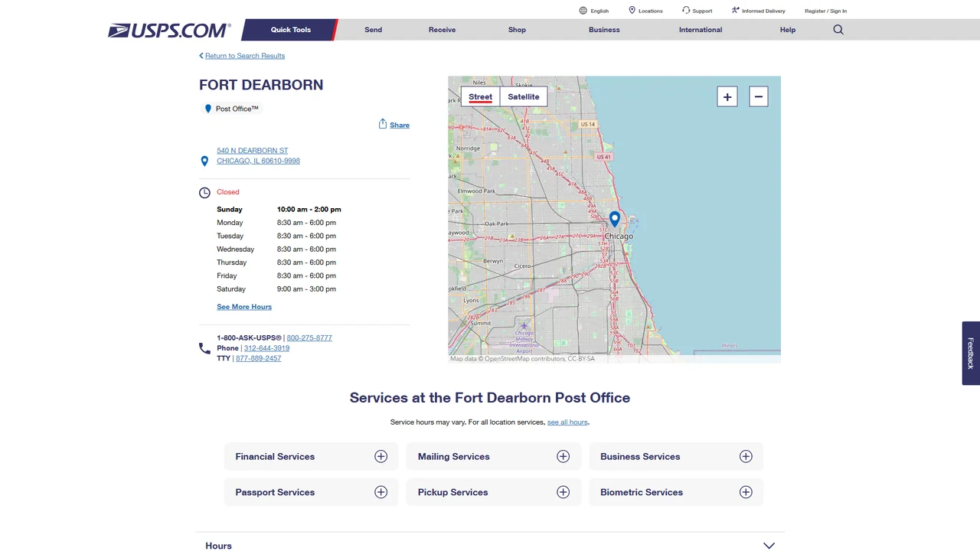Viewport: 980px width, 551px height.
Task: Expand Pickup Services section
Action: 493,492
